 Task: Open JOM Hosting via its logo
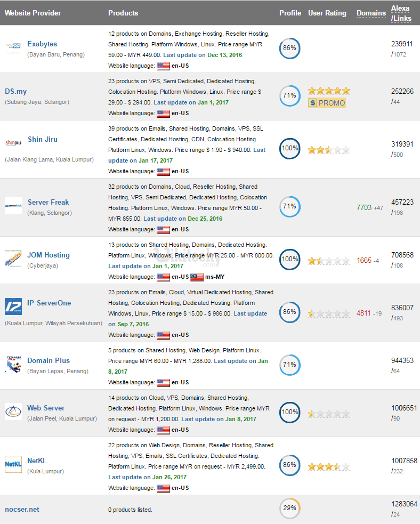13,260
